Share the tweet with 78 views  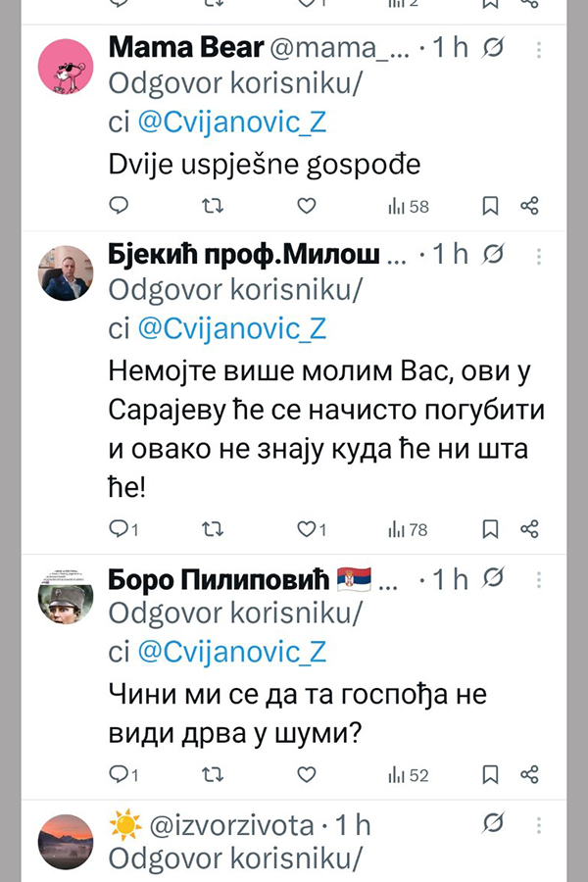pyautogui.click(x=529, y=529)
